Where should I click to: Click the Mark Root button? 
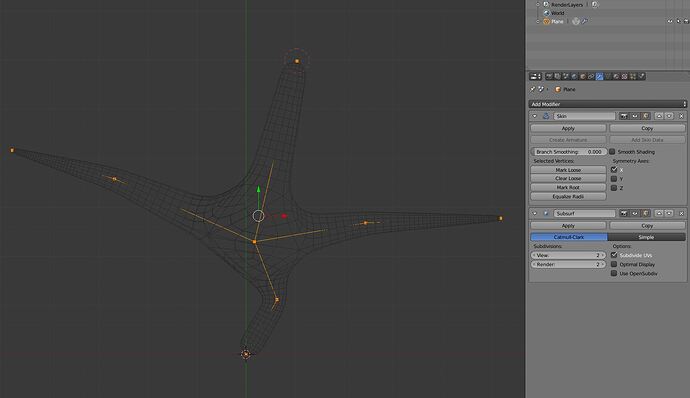pyautogui.click(x=568, y=188)
